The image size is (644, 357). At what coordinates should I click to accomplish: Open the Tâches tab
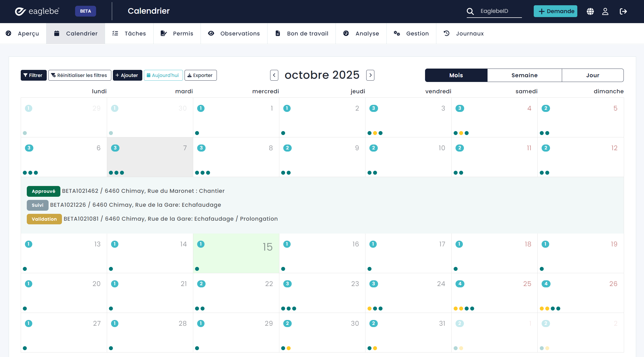point(129,33)
